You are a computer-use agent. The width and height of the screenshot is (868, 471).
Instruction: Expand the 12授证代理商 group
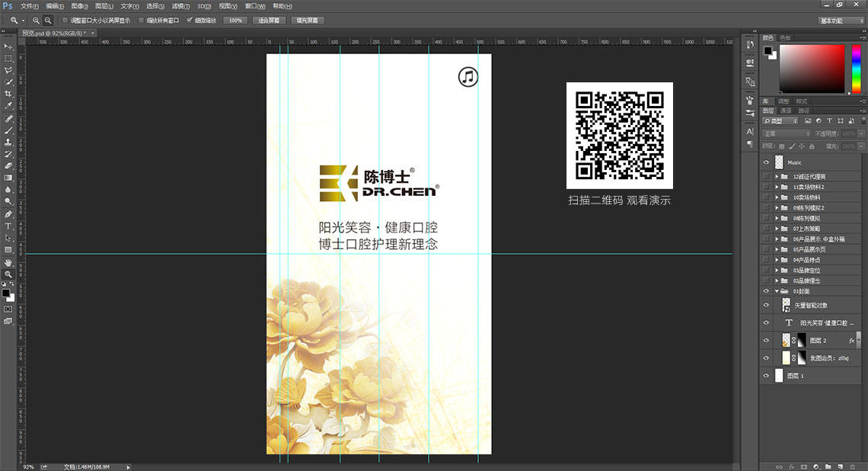tap(777, 176)
